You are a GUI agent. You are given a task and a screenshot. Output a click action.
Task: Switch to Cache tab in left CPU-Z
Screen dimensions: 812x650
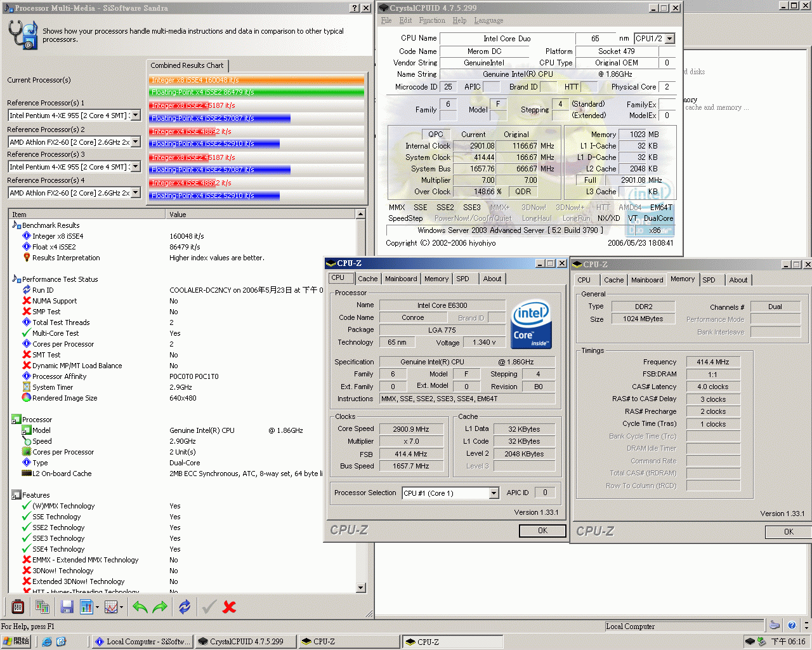click(x=367, y=279)
